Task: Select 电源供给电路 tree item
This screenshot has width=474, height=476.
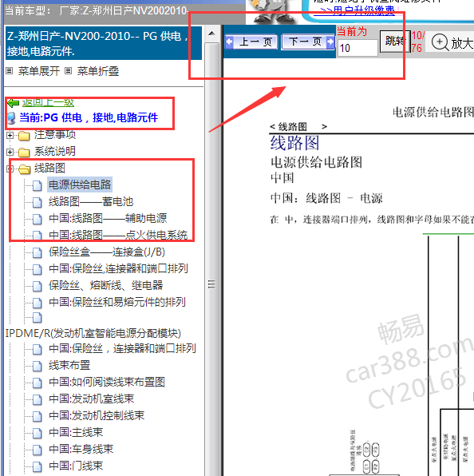Action: [80, 184]
